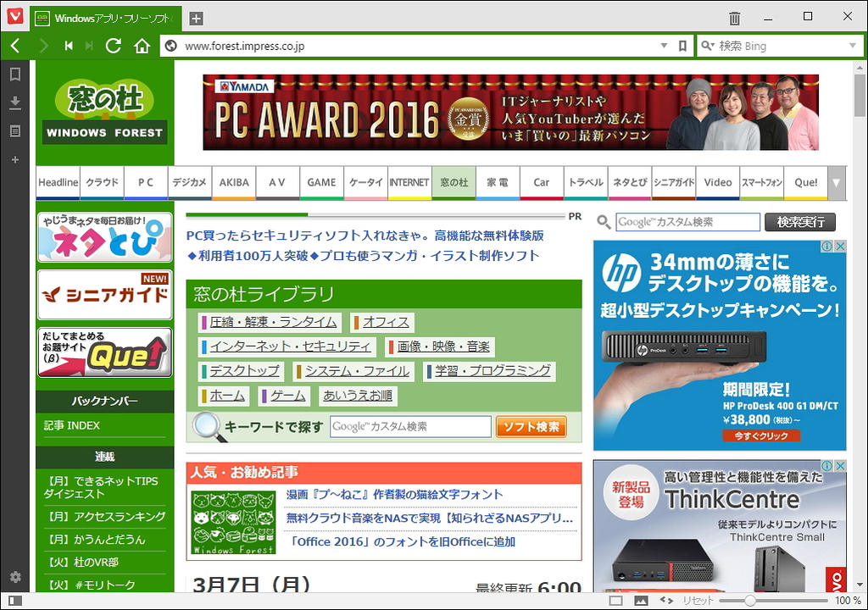Close the HP advertisement with X
This screenshot has width=868, height=610.
pyautogui.click(x=840, y=247)
